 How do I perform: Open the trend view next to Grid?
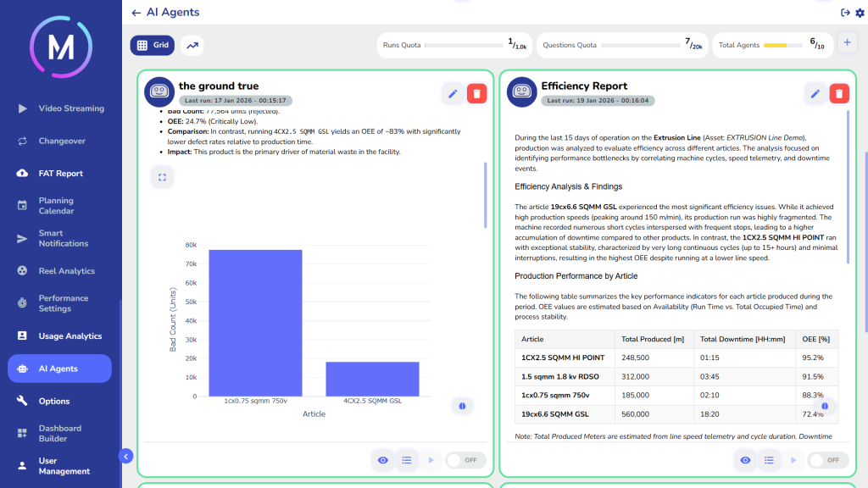pyautogui.click(x=192, y=45)
